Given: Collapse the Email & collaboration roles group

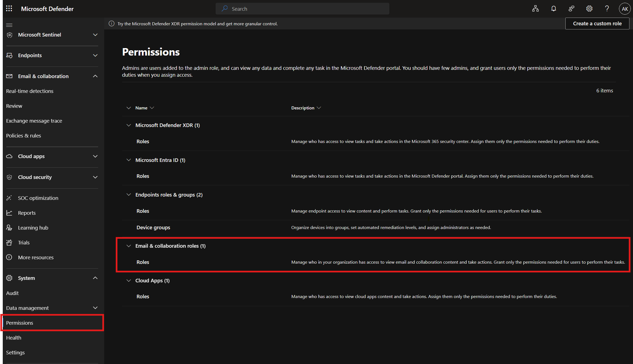Looking at the screenshot, I should [128, 246].
